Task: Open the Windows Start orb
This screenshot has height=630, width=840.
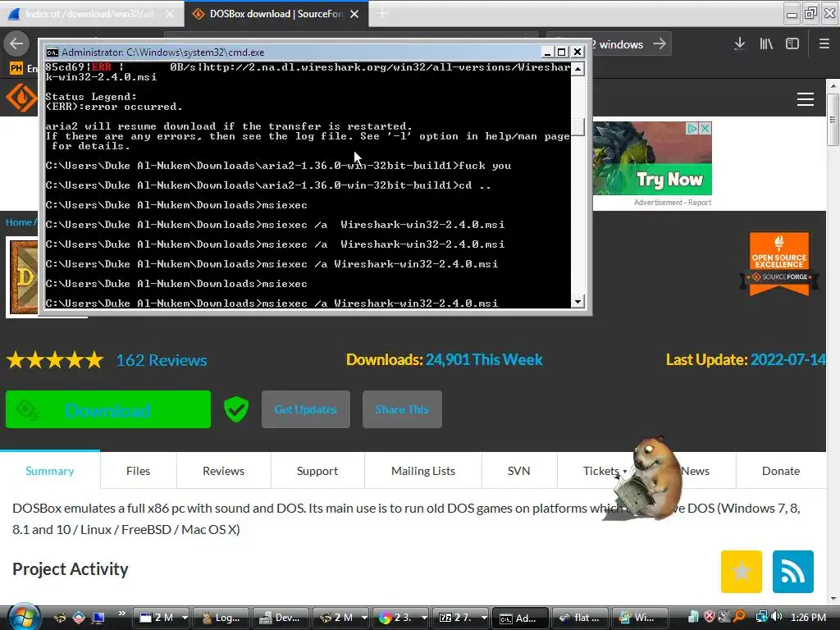Action: point(24,616)
